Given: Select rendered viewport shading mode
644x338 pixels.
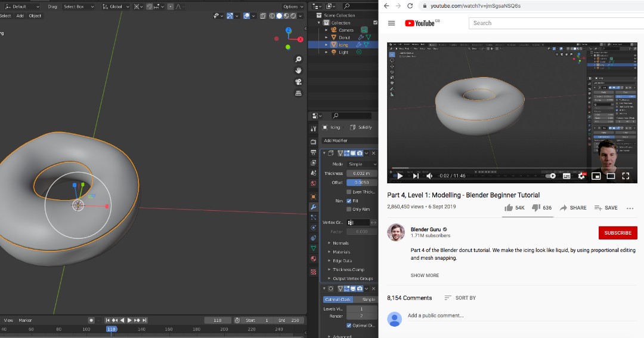Looking at the screenshot, I should click(x=293, y=16).
